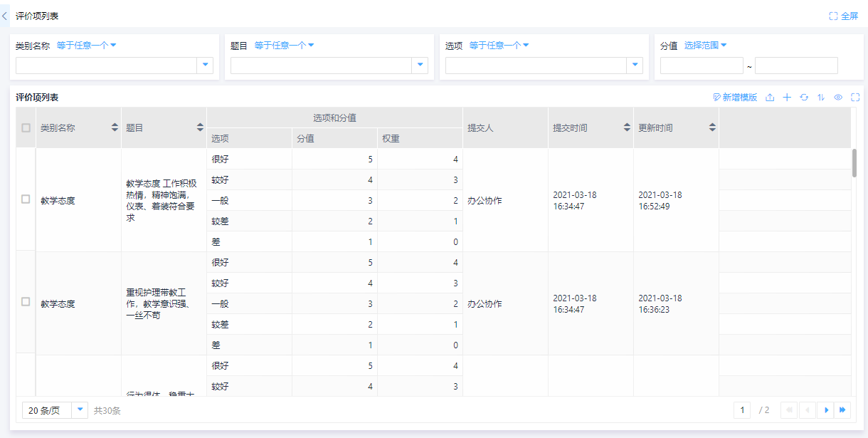Click the sort arrows icon in table toolbar
The image size is (868, 438).
click(821, 98)
